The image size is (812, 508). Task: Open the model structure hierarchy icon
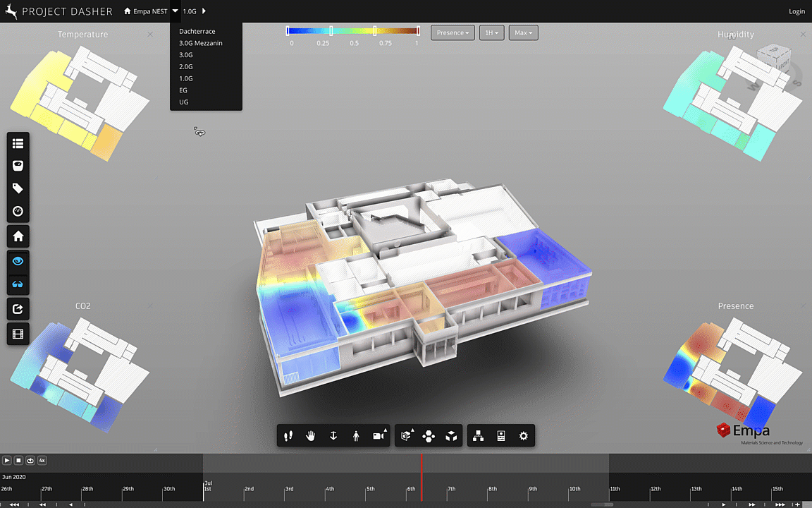coord(478,436)
